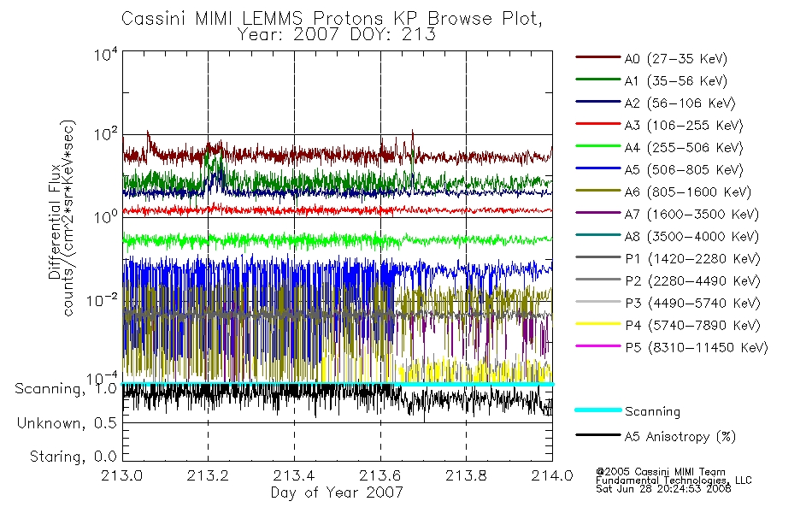The width and height of the screenshot is (812, 513).
Task: Select the A5 Anisotropy (%) legend entry
Action: tap(656, 436)
